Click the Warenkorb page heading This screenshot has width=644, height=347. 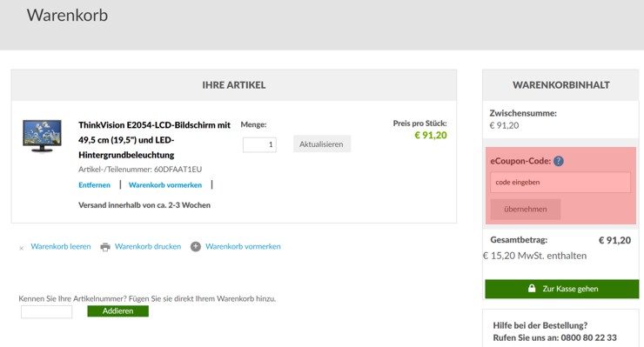click(x=67, y=15)
